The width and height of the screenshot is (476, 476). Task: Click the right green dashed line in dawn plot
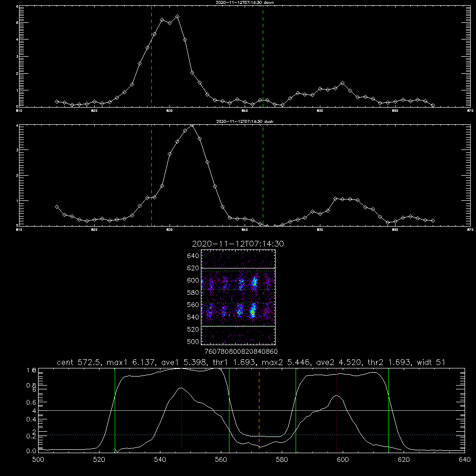pyautogui.click(x=263, y=56)
